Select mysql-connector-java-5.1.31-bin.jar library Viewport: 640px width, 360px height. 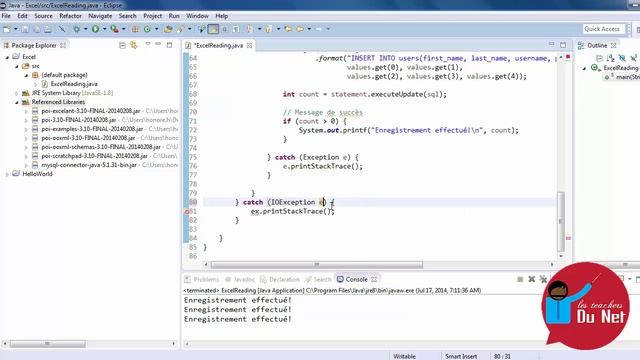pyautogui.click(x=89, y=165)
